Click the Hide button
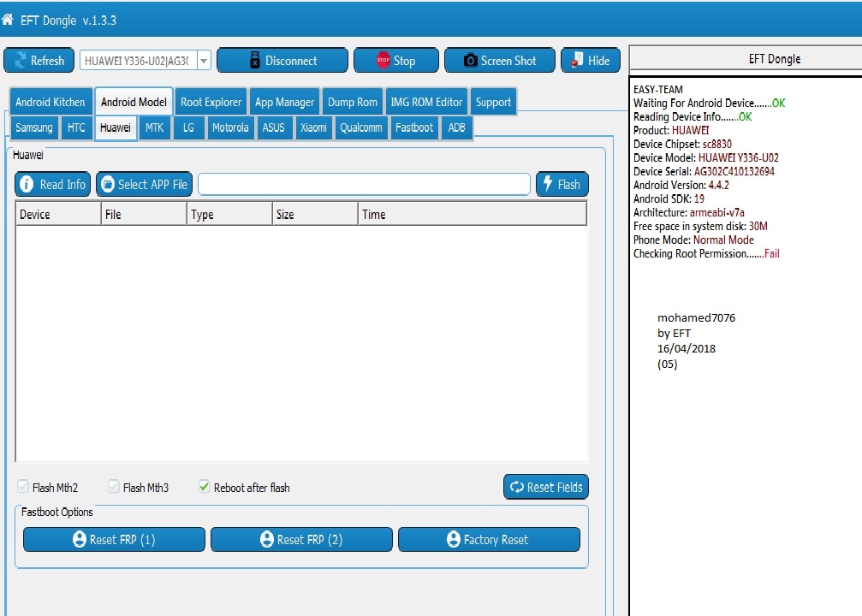This screenshot has width=862, height=616. (x=591, y=61)
